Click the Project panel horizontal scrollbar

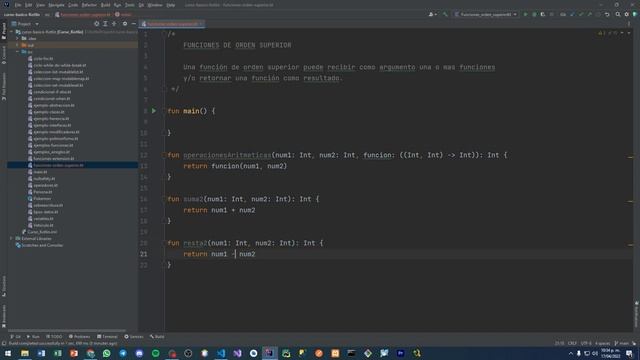tap(67, 331)
